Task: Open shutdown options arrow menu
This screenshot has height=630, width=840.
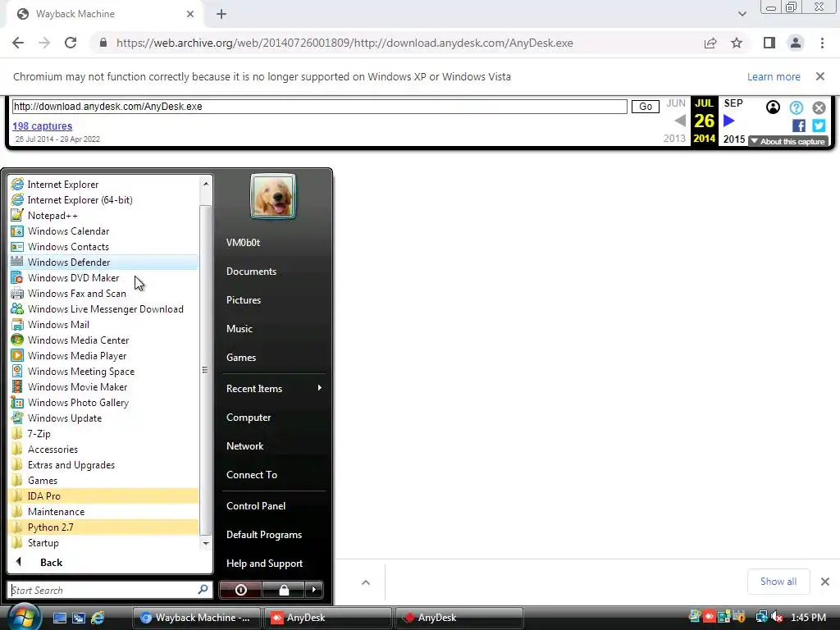Action: coord(314,590)
